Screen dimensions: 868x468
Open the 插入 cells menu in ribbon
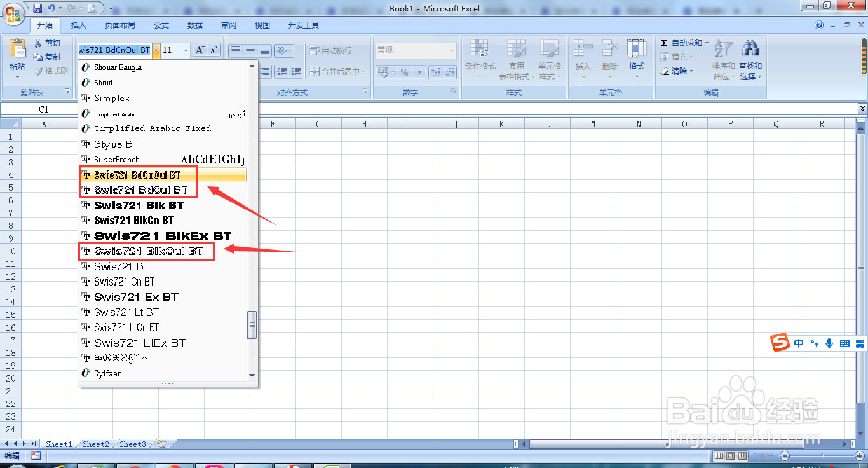coord(583,60)
